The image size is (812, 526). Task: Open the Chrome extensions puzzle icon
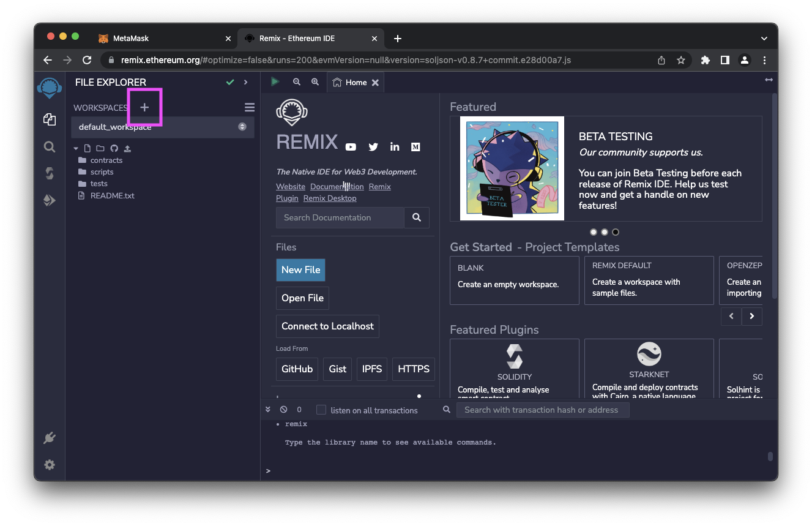[x=706, y=60]
